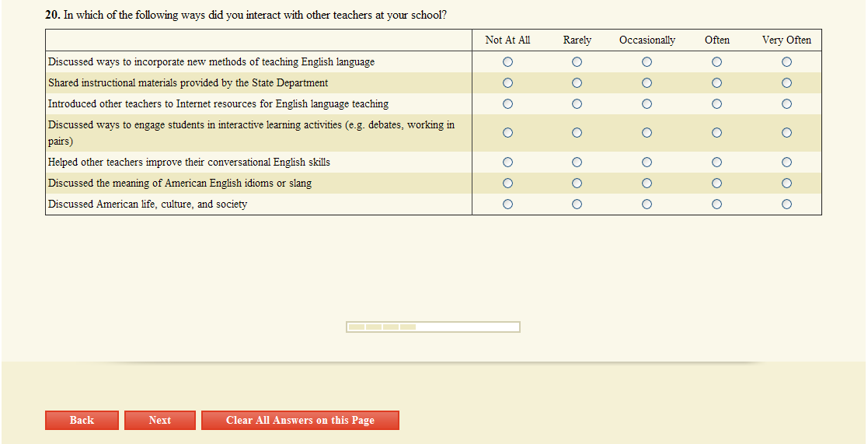The width and height of the screenshot is (868, 444).
Task: Pick 'Occasionally' for introducing Internet resources
Action: click(x=647, y=103)
